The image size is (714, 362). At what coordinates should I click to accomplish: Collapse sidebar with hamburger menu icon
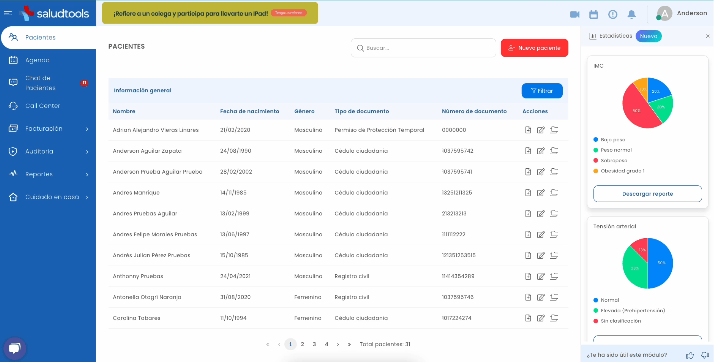[8, 13]
